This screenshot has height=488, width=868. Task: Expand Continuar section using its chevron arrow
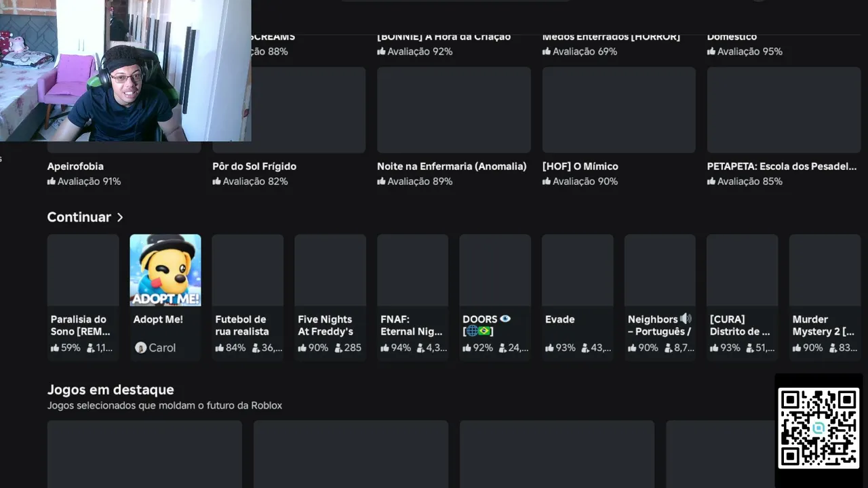point(120,218)
